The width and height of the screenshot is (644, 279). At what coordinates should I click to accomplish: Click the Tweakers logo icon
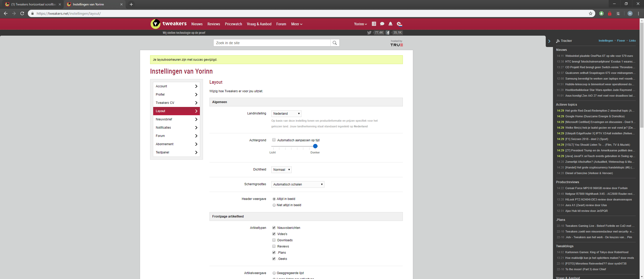click(155, 24)
